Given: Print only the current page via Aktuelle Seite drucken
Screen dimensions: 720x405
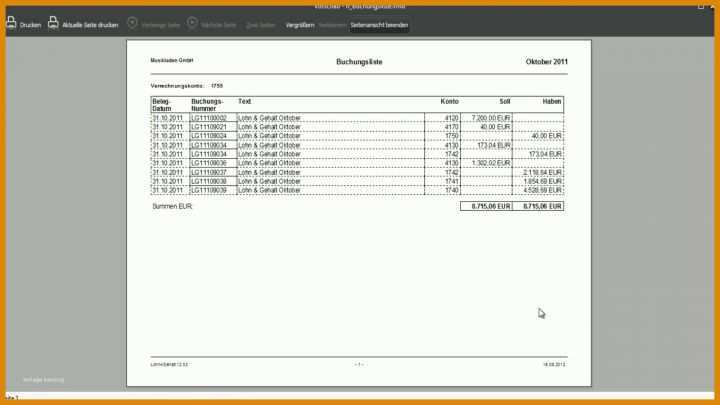Looking at the screenshot, I should click(83, 23).
